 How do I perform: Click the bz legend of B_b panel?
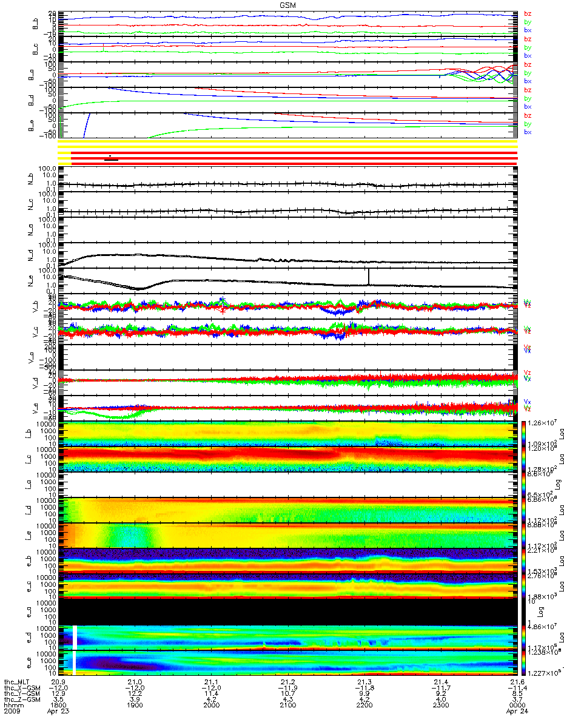(528, 13)
